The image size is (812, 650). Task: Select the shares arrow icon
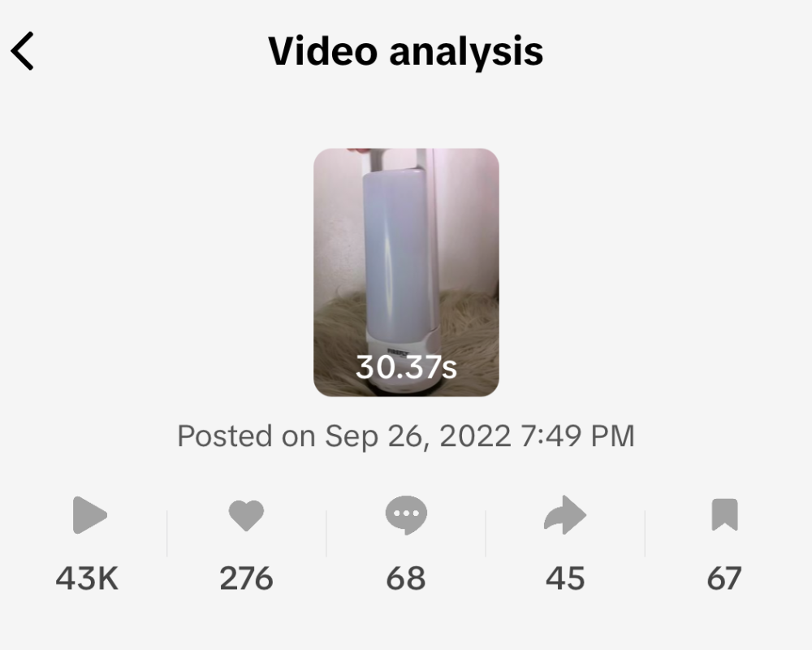coord(564,515)
